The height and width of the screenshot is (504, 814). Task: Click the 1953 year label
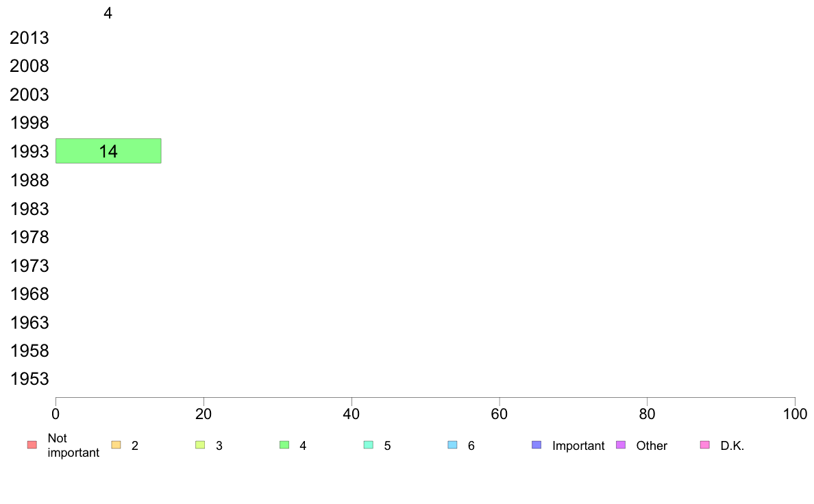click(29, 379)
